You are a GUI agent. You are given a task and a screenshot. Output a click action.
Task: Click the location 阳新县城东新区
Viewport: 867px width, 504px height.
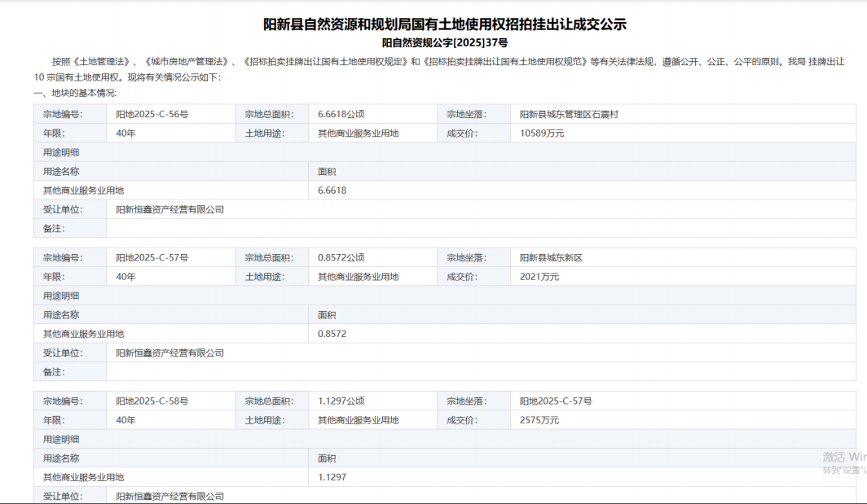pos(551,257)
